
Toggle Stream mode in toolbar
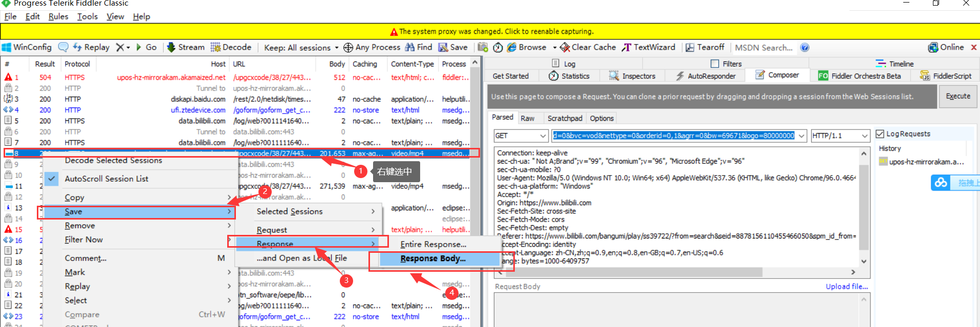[186, 47]
